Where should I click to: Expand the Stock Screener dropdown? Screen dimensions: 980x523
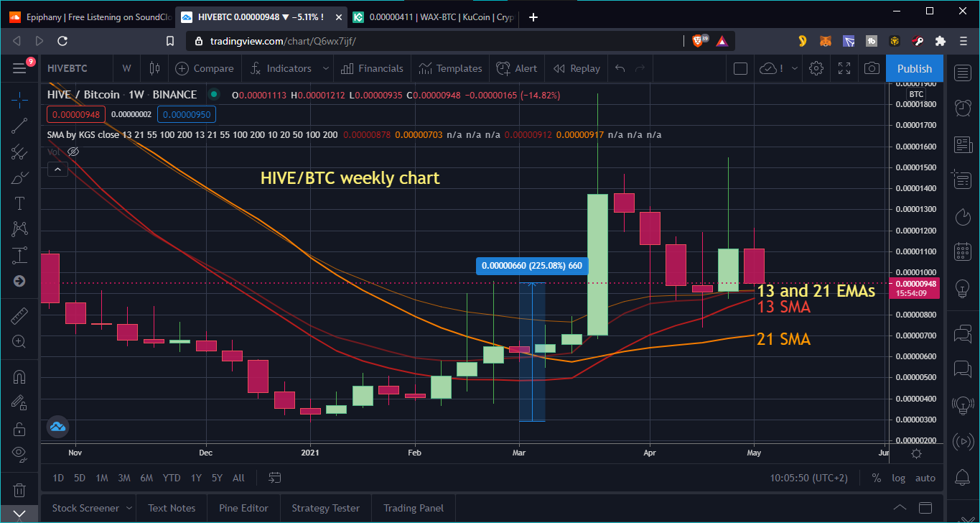[x=129, y=508]
